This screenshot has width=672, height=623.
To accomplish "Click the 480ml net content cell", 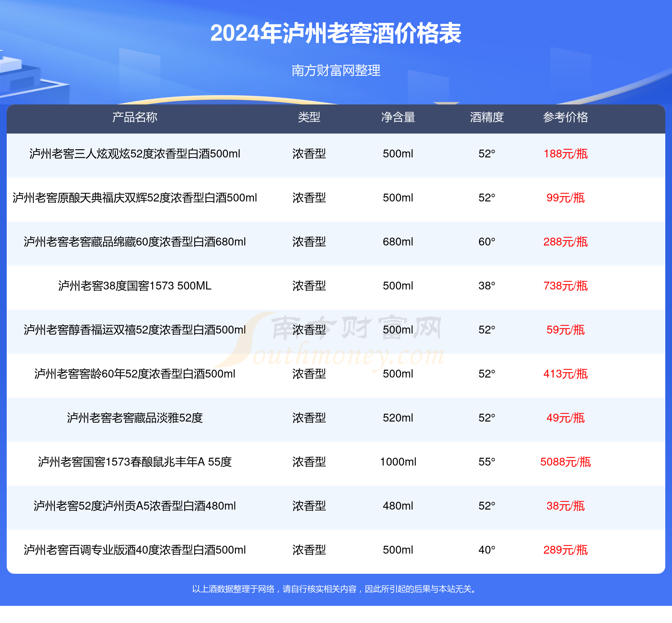I will [398, 506].
